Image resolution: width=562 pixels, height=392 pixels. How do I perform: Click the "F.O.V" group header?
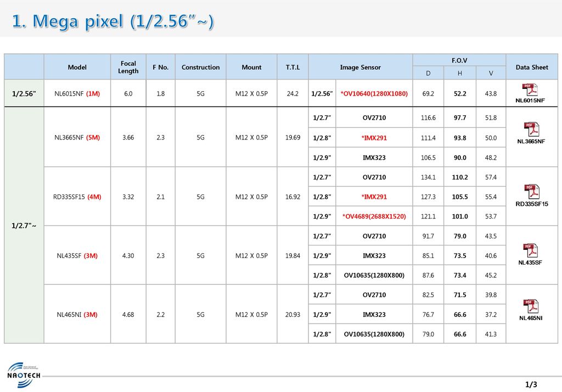coord(459,60)
